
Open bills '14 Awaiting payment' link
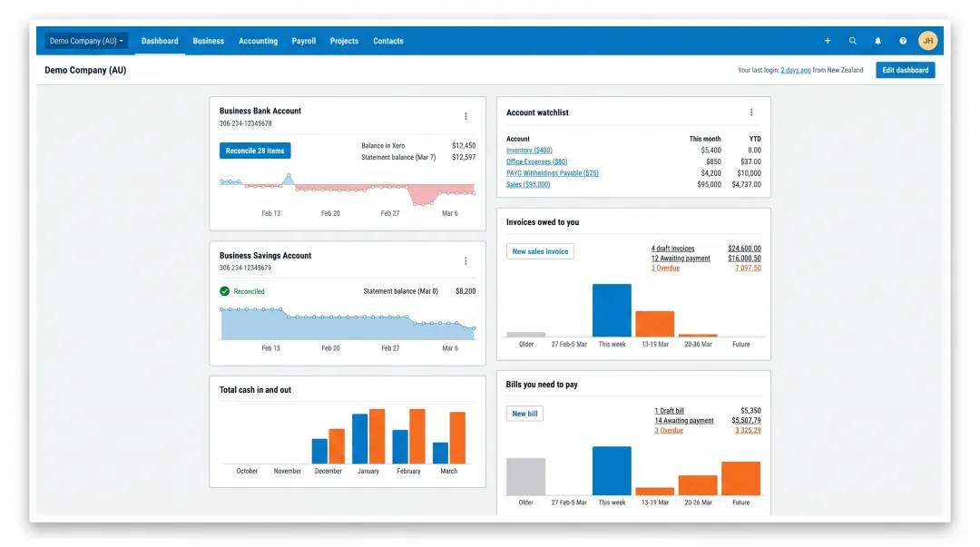684,420
